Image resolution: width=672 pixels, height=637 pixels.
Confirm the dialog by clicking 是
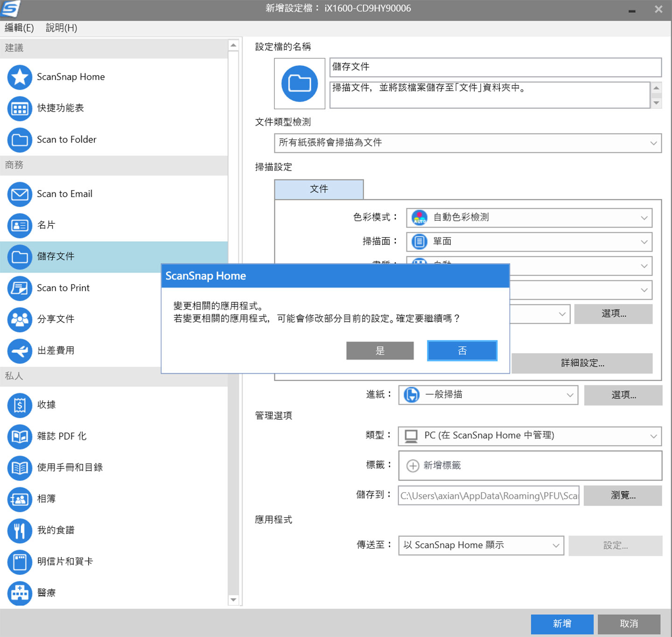380,351
